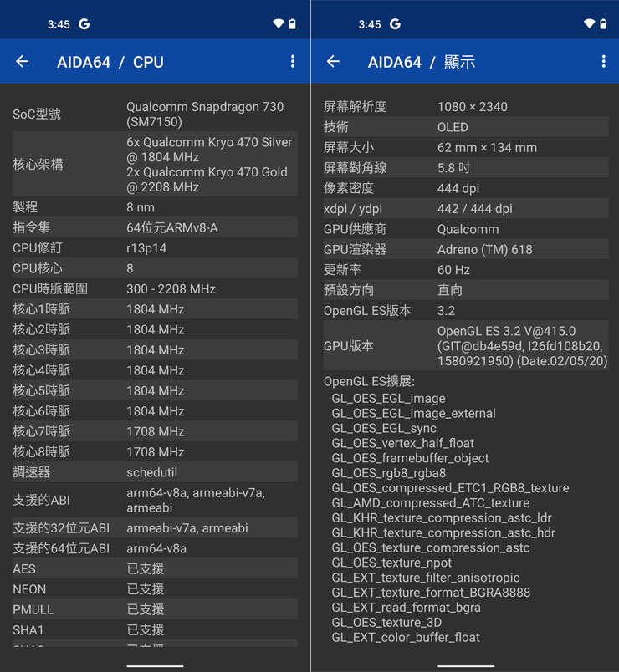Select the 核心2時脈 row
Screen dimensions: 619x672
(x=155, y=329)
